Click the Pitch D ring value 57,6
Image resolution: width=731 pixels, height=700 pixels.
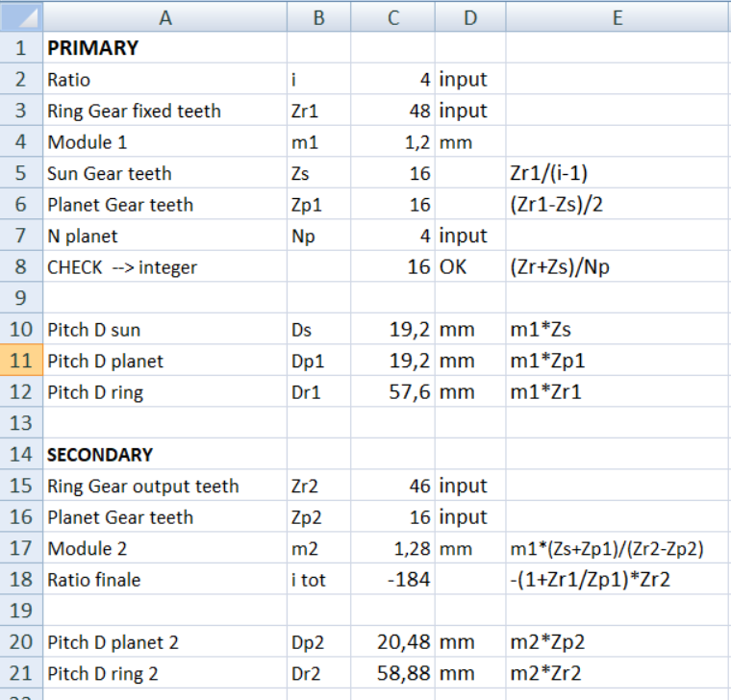[392, 392]
